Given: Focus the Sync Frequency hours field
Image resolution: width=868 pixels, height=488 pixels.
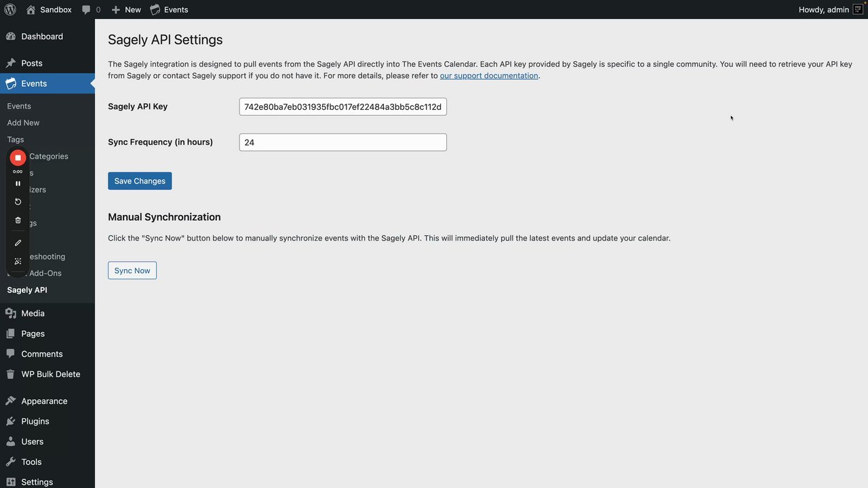Looking at the screenshot, I should point(342,142).
